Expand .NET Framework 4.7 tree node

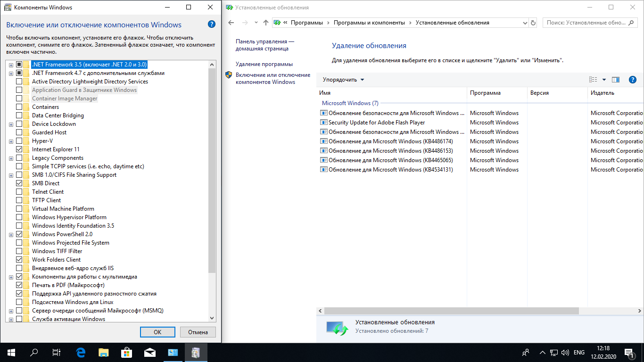click(11, 73)
